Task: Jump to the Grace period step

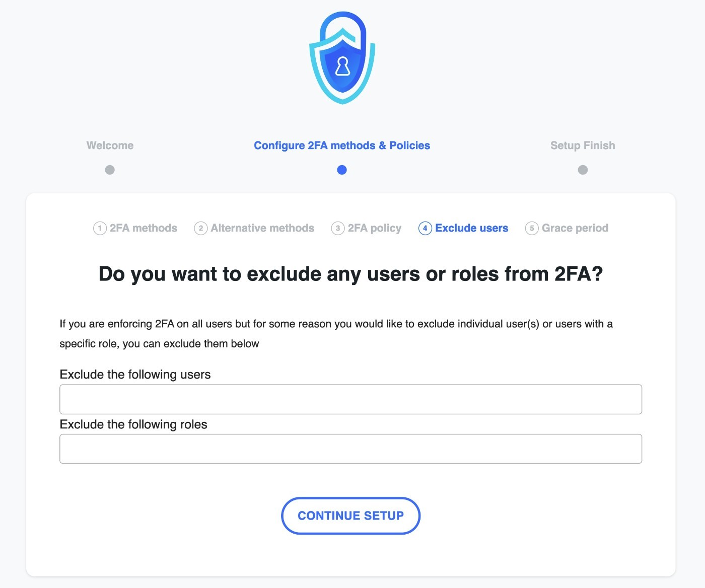Action: coord(575,228)
